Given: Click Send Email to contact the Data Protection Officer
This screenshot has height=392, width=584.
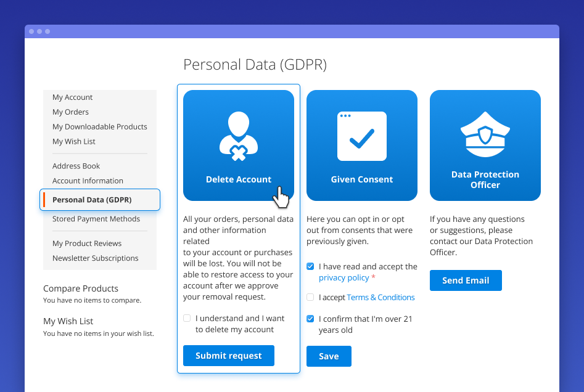Looking at the screenshot, I should [x=466, y=280].
